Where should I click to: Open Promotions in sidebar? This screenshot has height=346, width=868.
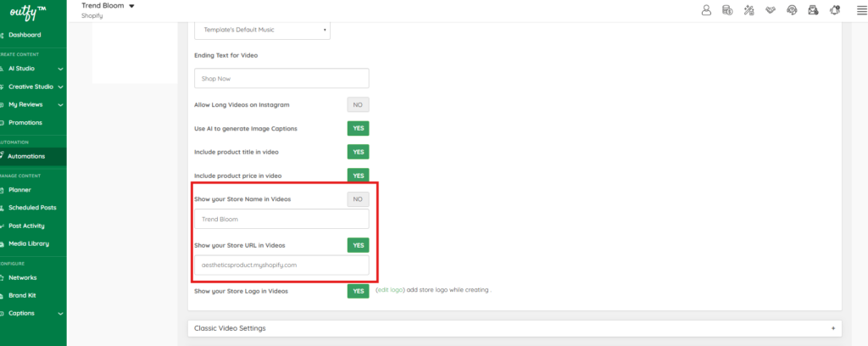click(x=25, y=122)
